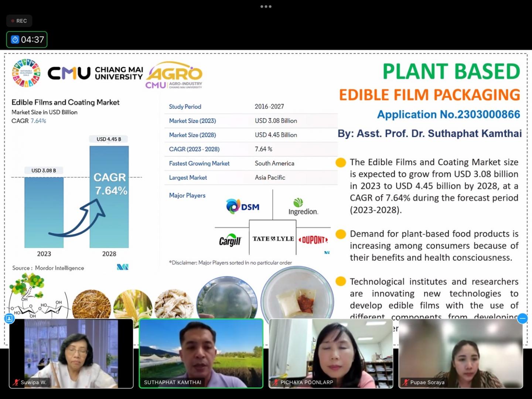Image resolution: width=532 pixels, height=399 pixels.
Task: Click blue participant icon above Suwipa's video
Action: [9, 318]
